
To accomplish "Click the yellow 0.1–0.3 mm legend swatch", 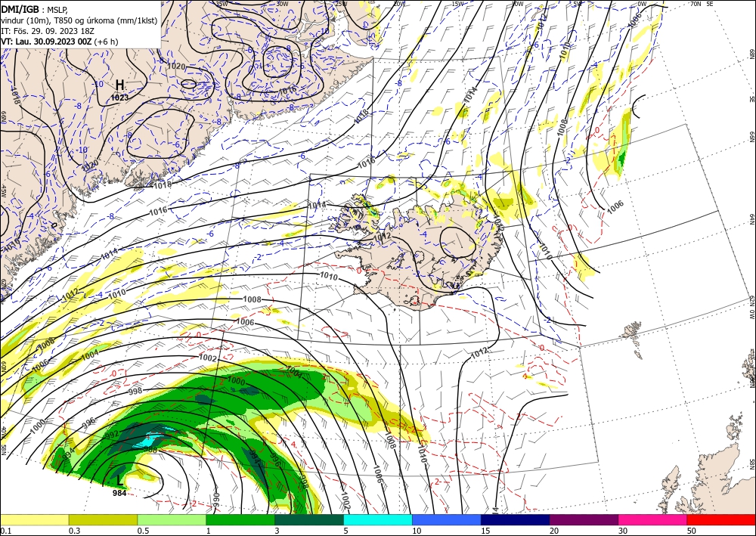I will [x=34, y=519].
